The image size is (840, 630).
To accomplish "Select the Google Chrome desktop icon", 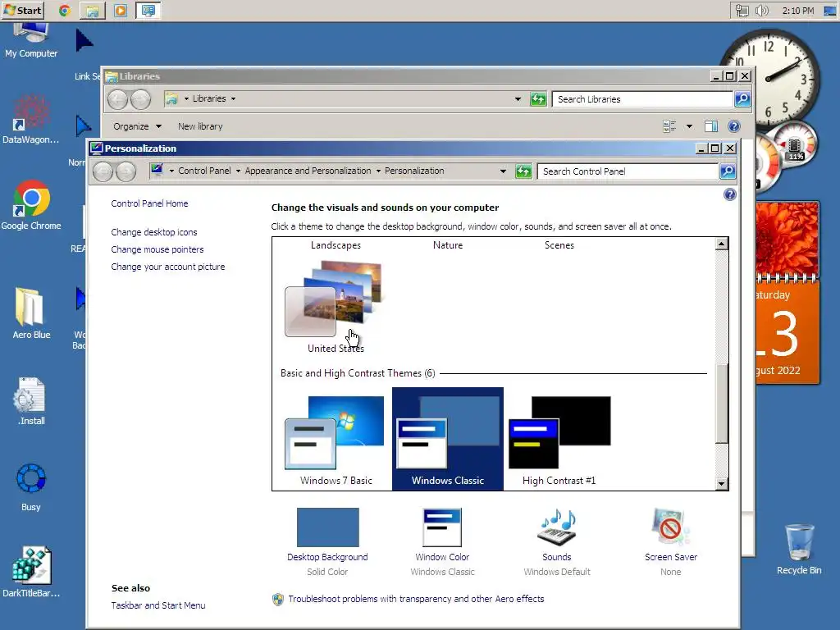I will 31,205.
